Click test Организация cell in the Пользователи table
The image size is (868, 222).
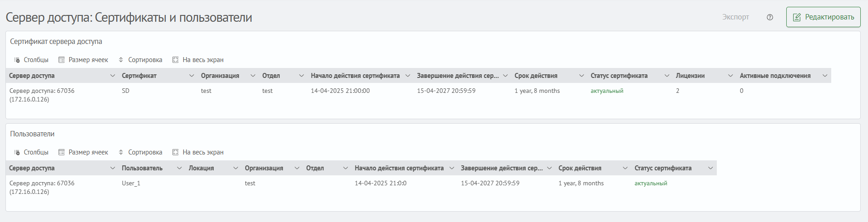(x=250, y=183)
